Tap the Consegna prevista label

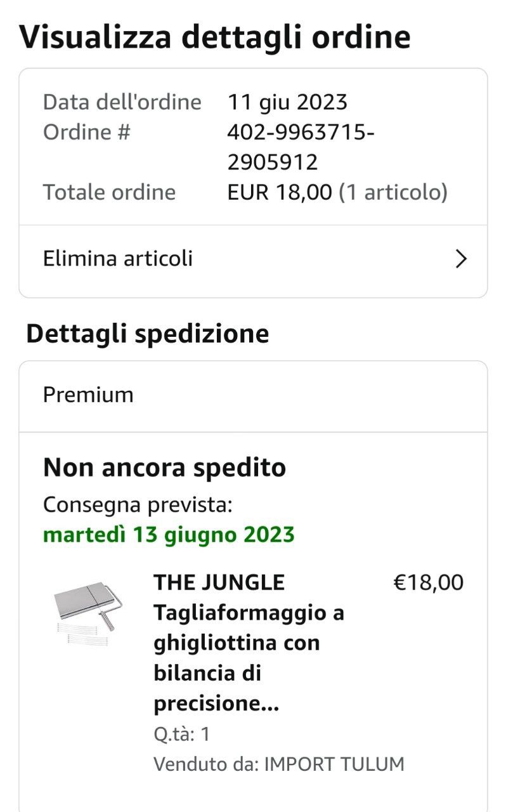[138, 505]
